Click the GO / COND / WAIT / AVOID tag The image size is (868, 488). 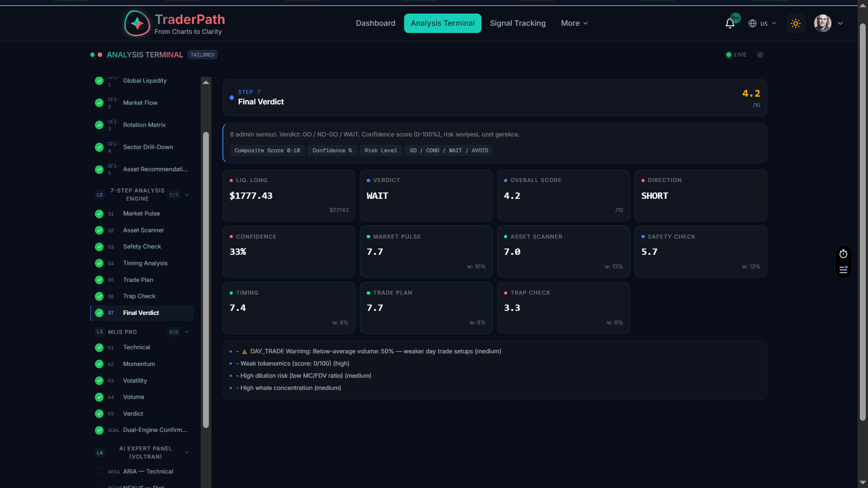point(449,150)
